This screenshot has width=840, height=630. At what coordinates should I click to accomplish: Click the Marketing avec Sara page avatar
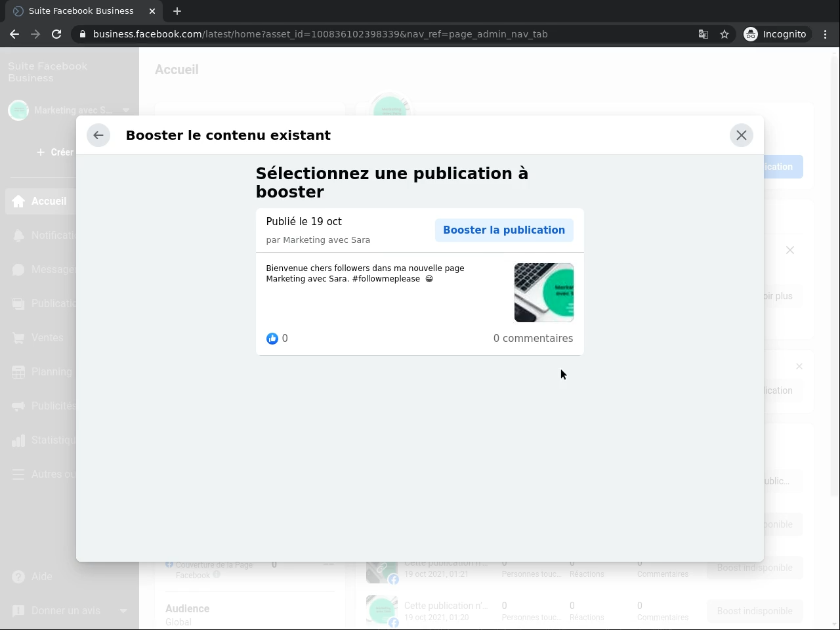pyautogui.click(x=18, y=110)
